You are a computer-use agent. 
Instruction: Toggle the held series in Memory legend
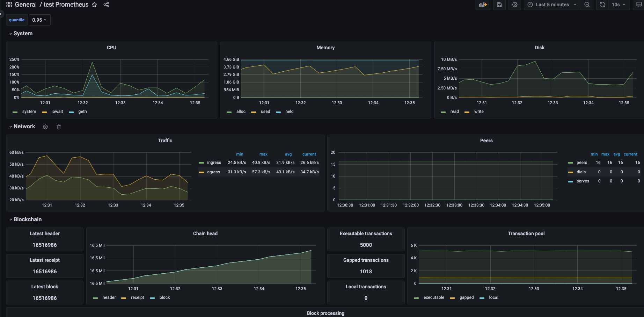[x=290, y=111]
